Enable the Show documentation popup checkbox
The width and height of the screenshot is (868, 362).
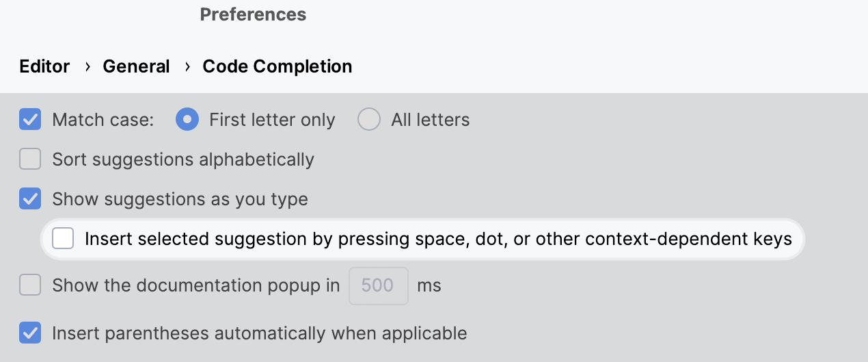[30, 285]
